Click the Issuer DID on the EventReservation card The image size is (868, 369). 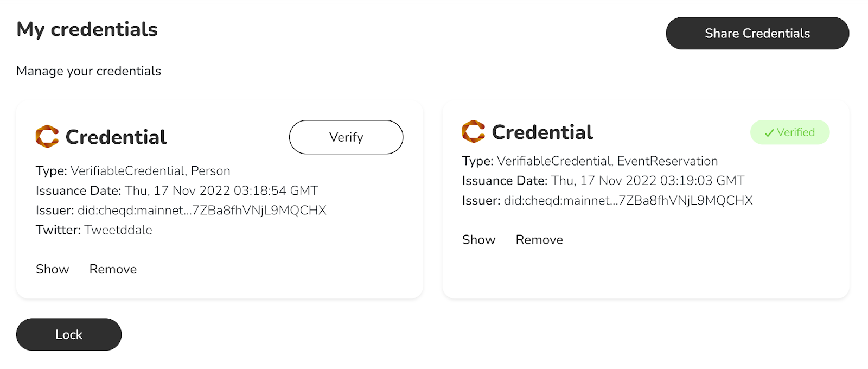pos(628,201)
